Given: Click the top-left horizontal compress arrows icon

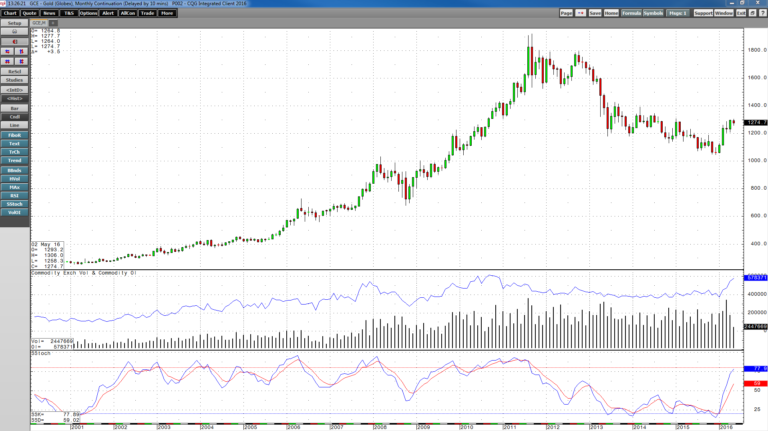Looking at the screenshot, I should 7,51.
